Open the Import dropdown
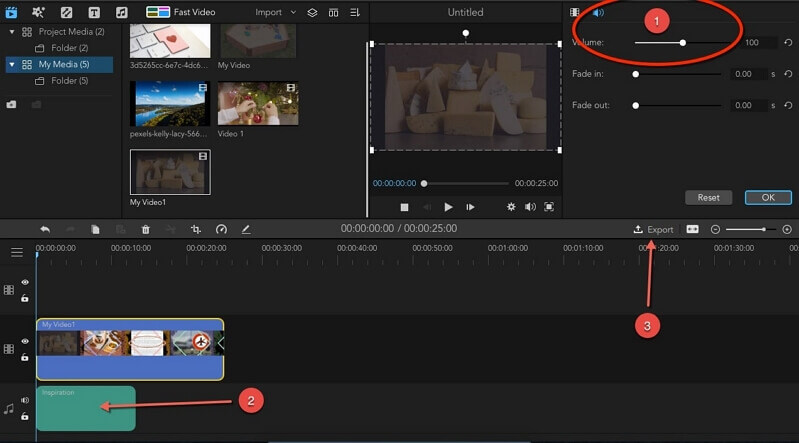Viewport: 799px width, 443px height. (275, 12)
